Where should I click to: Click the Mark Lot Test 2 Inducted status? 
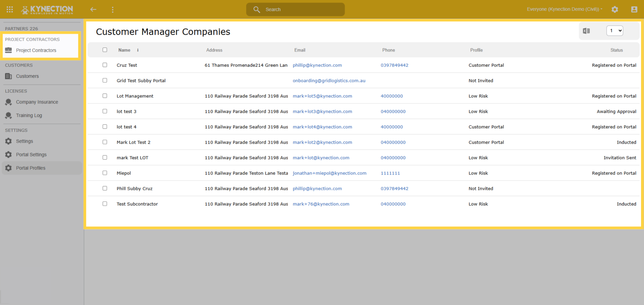[x=626, y=142]
